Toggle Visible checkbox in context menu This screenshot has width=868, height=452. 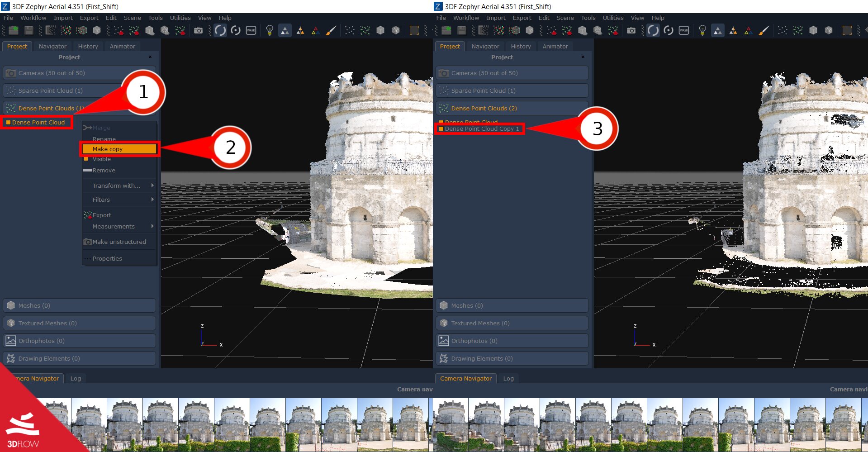[86, 159]
